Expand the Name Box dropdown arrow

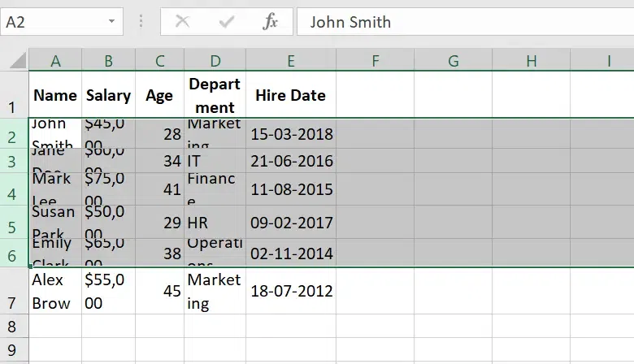pos(110,22)
